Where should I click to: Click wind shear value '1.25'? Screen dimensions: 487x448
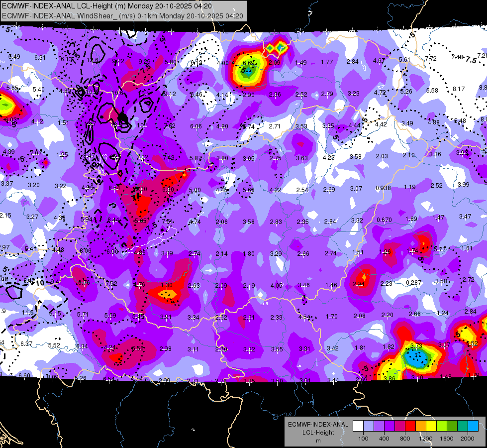click(62, 154)
